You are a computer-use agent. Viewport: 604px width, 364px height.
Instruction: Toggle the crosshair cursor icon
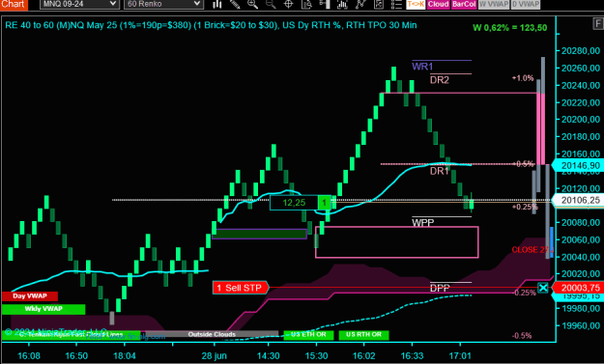coord(289,4)
